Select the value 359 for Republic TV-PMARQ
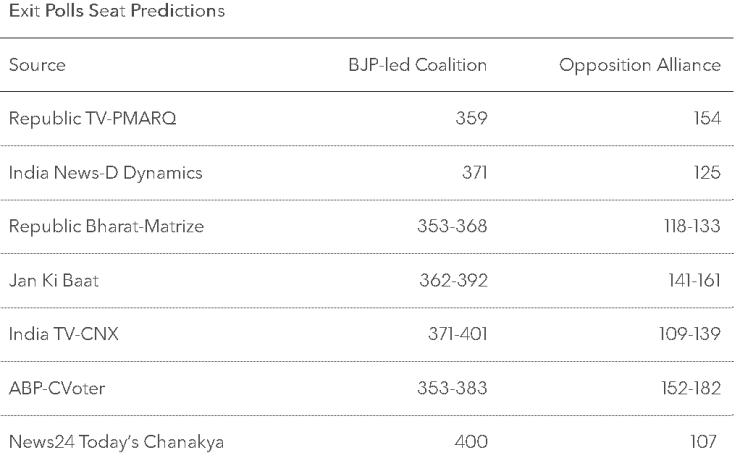 pos(469,119)
